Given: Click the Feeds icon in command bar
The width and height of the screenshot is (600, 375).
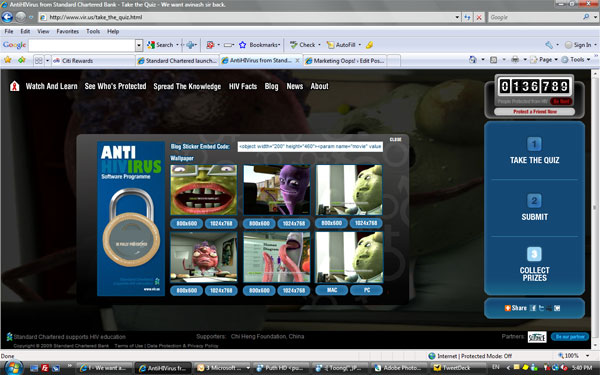Looking at the screenshot, I should pyautogui.click(x=494, y=59).
